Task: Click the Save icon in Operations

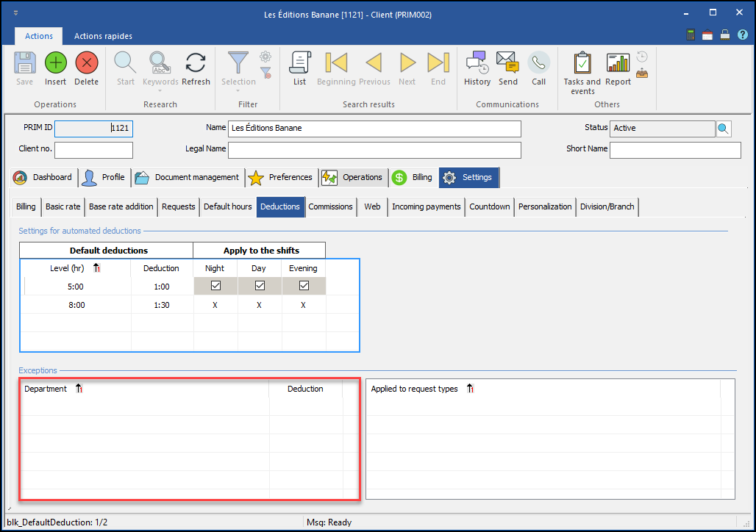Action: coord(24,63)
